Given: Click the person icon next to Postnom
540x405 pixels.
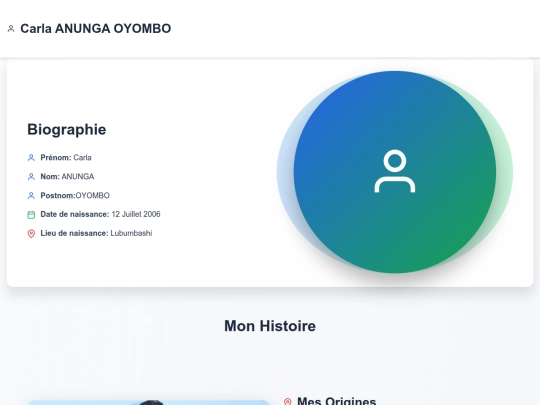Looking at the screenshot, I should coord(31,196).
